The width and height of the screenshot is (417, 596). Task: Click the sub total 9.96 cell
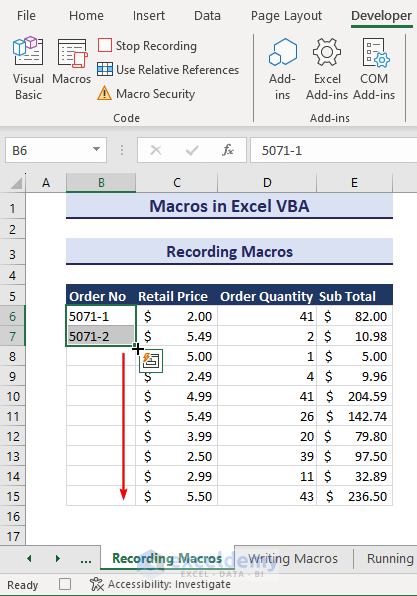(354, 376)
